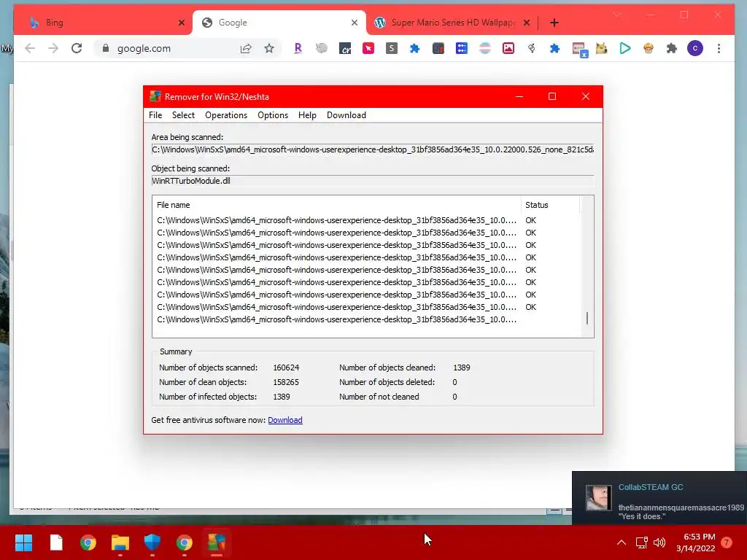Click the File name column header
Screen dimensions: 747x560
coord(336,205)
